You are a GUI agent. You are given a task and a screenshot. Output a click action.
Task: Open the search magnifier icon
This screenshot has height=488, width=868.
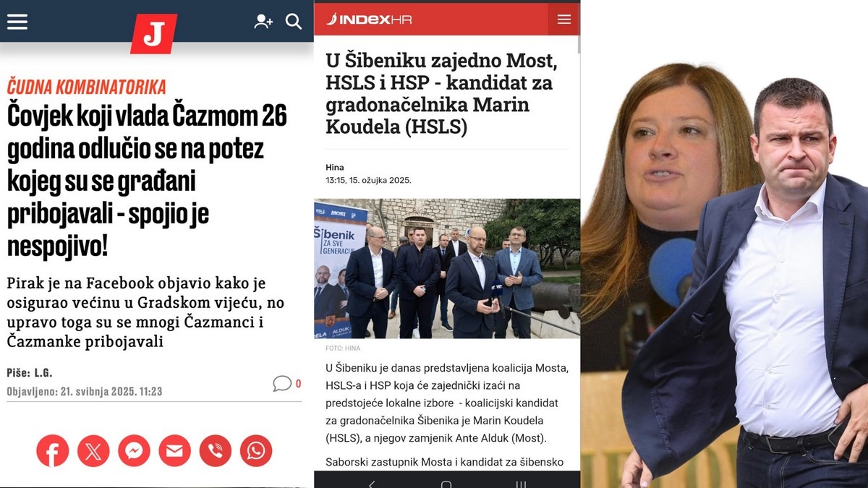click(x=294, y=22)
